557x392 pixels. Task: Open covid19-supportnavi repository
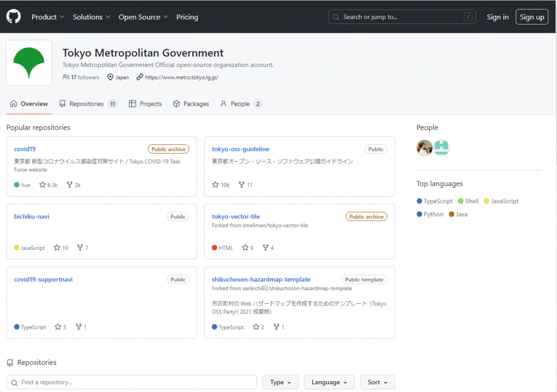point(44,279)
